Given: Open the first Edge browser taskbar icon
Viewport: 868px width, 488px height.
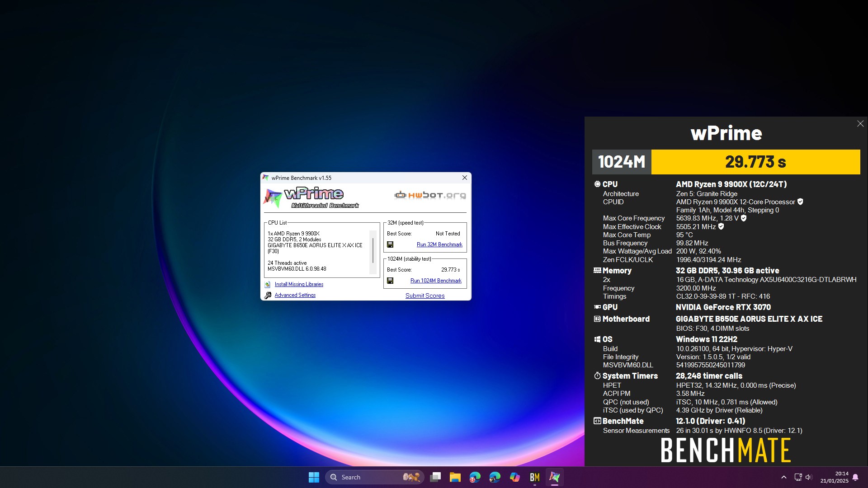Looking at the screenshot, I should [x=475, y=477].
